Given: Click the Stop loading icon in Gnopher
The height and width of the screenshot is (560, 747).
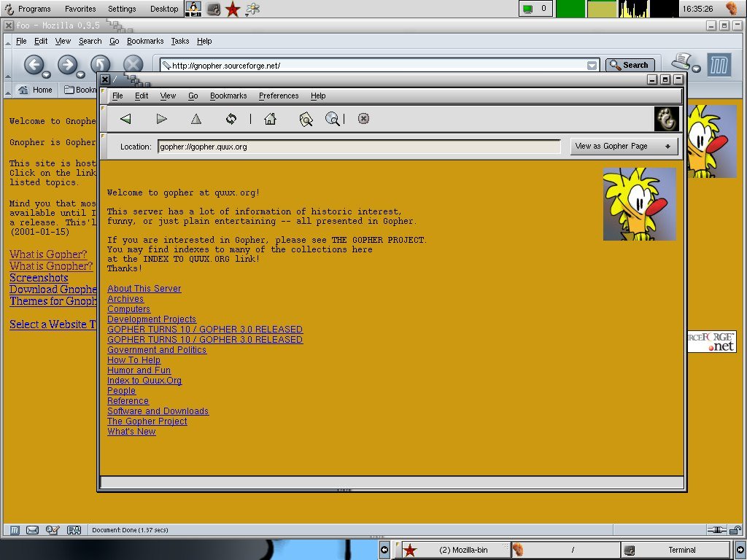Looking at the screenshot, I should (x=363, y=119).
